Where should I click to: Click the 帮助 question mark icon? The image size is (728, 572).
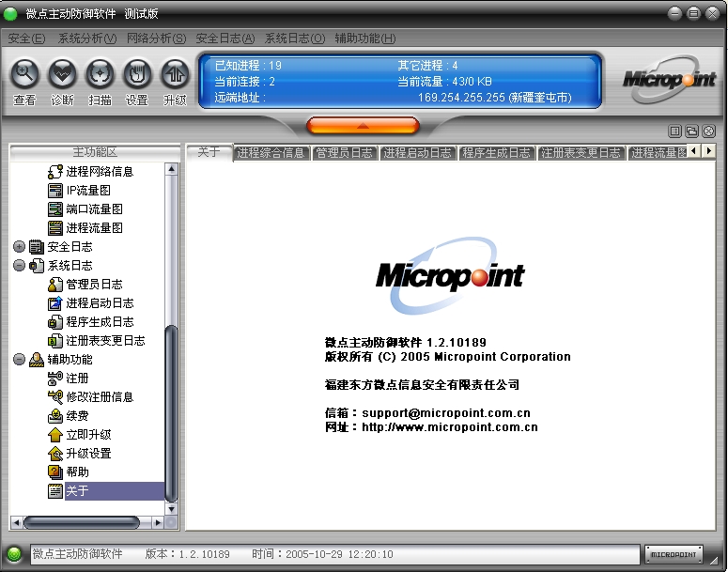tap(55, 472)
